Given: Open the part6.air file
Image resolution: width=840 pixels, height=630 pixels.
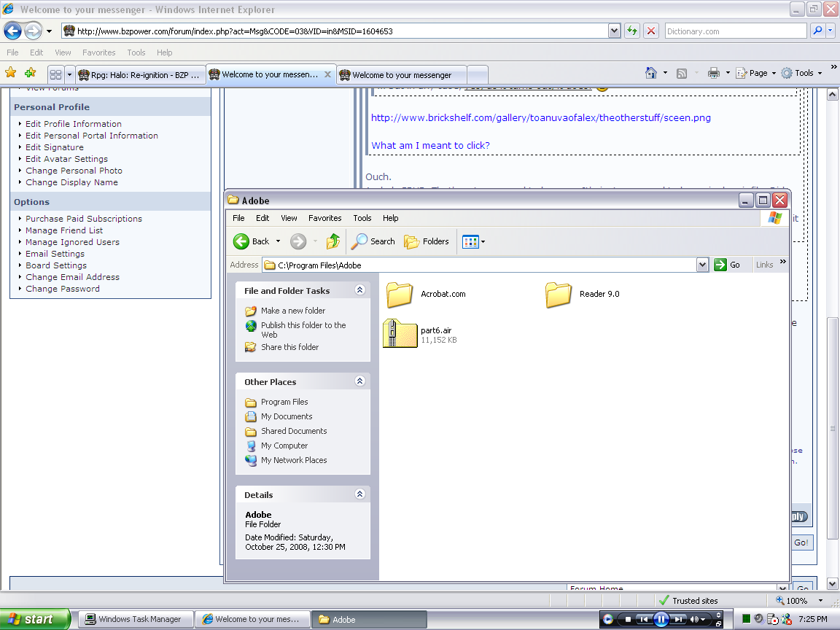Looking at the screenshot, I should (400, 334).
